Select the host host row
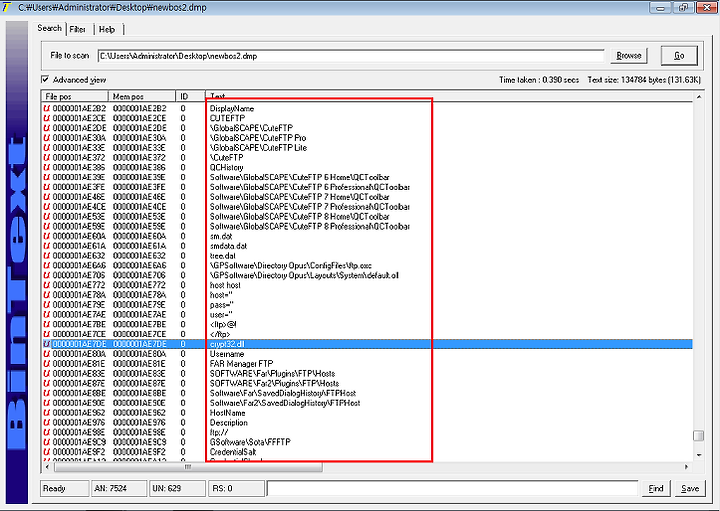 pos(367,285)
